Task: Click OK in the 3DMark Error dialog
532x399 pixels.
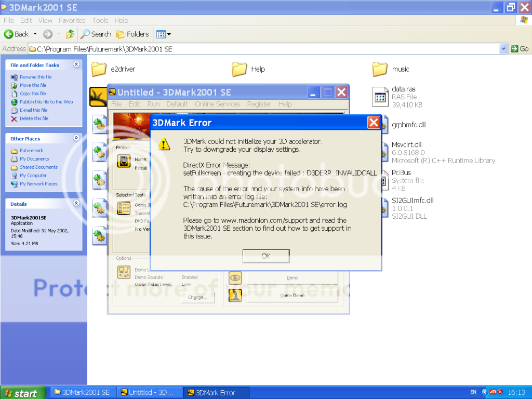Action: pyautogui.click(x=265, y=256)
